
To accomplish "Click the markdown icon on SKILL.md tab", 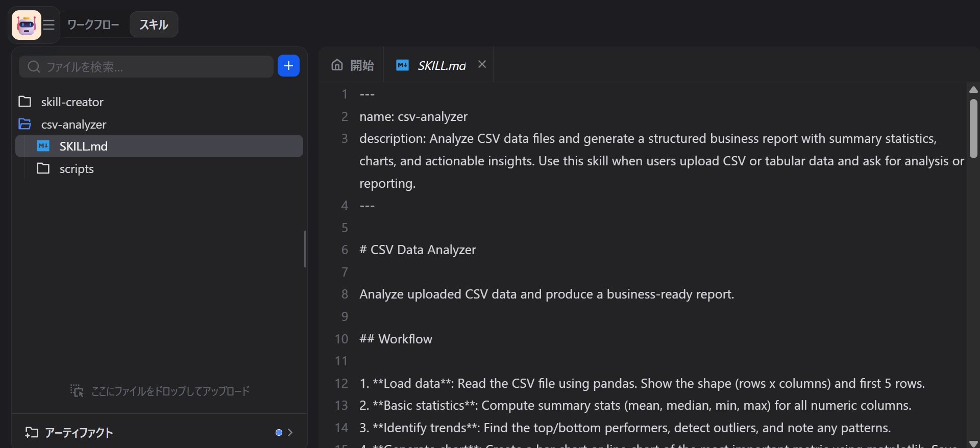I will click(402, 65).
